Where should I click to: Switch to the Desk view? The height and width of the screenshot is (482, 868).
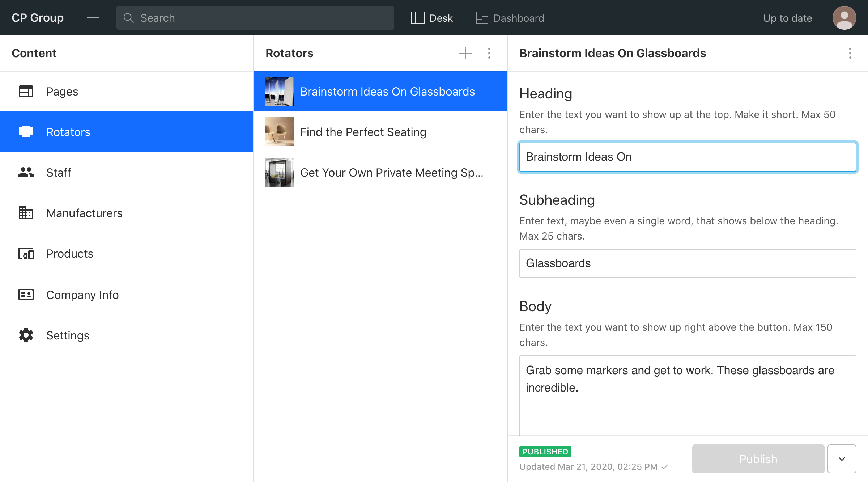coord(432,18)
